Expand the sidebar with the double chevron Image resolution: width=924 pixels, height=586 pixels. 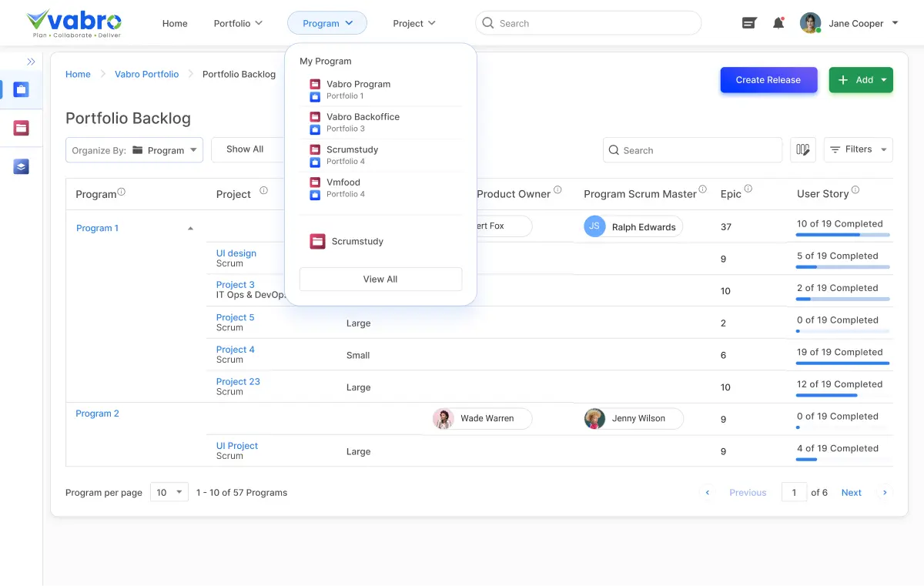click(32, 62)
